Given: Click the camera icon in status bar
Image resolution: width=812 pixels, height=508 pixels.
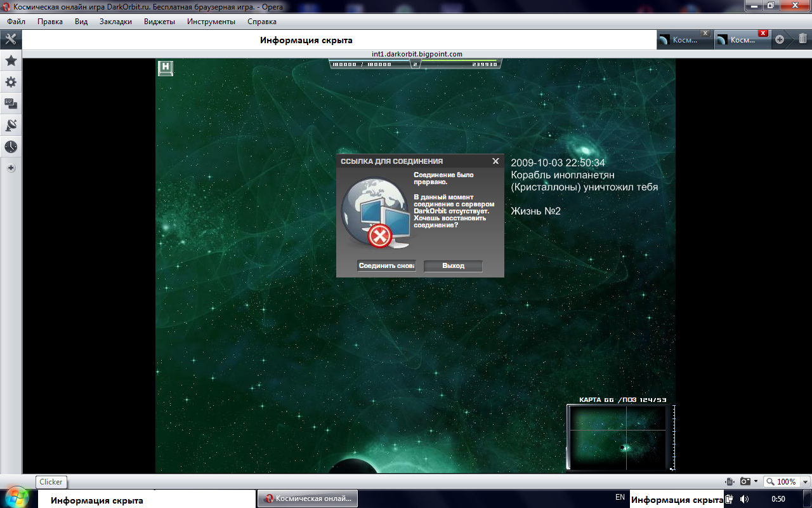Looking at the screenshot, I should click(x=746, y=482).
